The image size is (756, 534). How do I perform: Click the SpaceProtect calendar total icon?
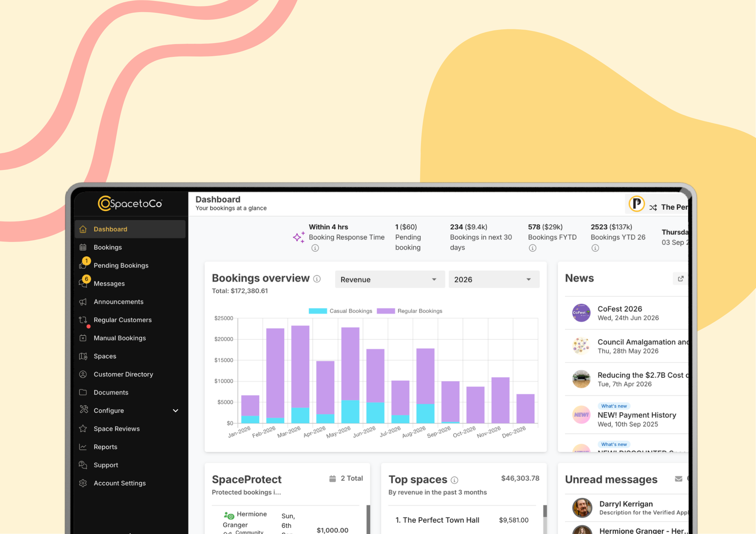(x=332, y=478)
